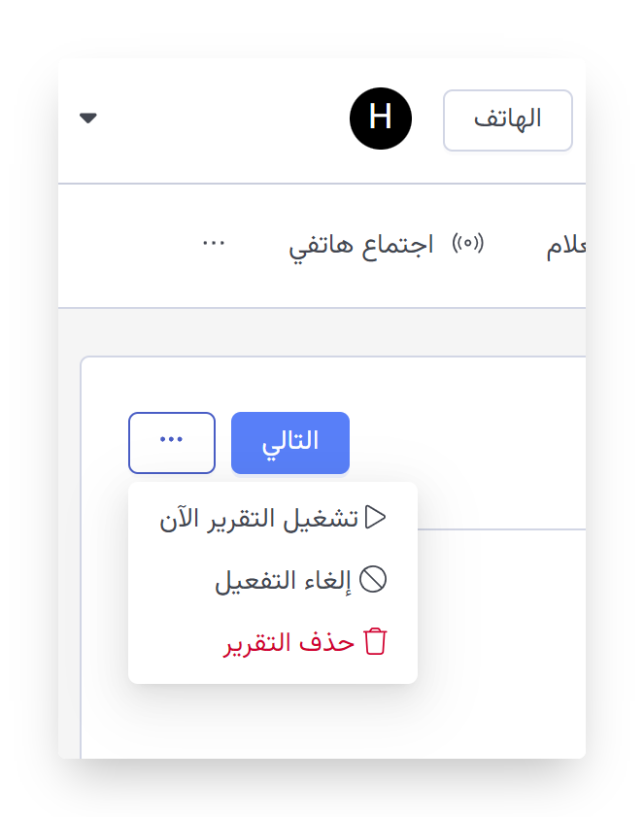Click the ban icon beside إلغاء التفعيل
The image size is (644, 817).
(373, 580)
